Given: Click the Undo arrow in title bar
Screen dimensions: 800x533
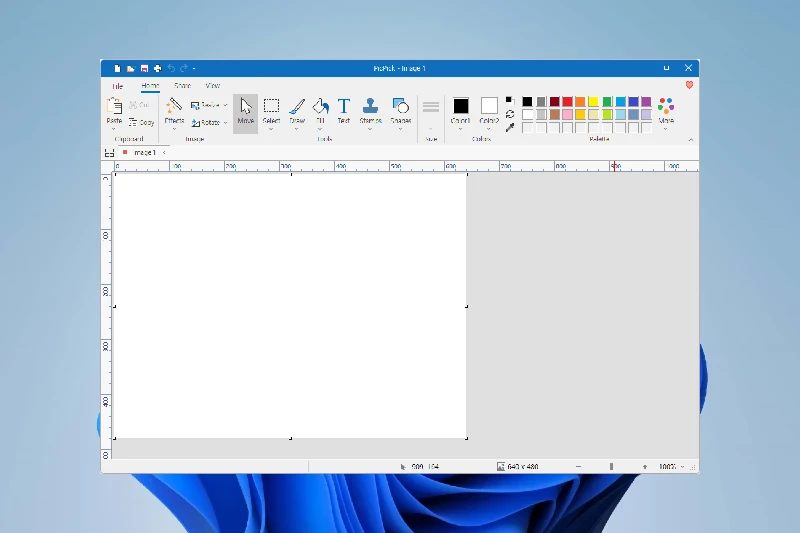Looking at the screenshot, I should pyautogui.click(x=171, y=68).
